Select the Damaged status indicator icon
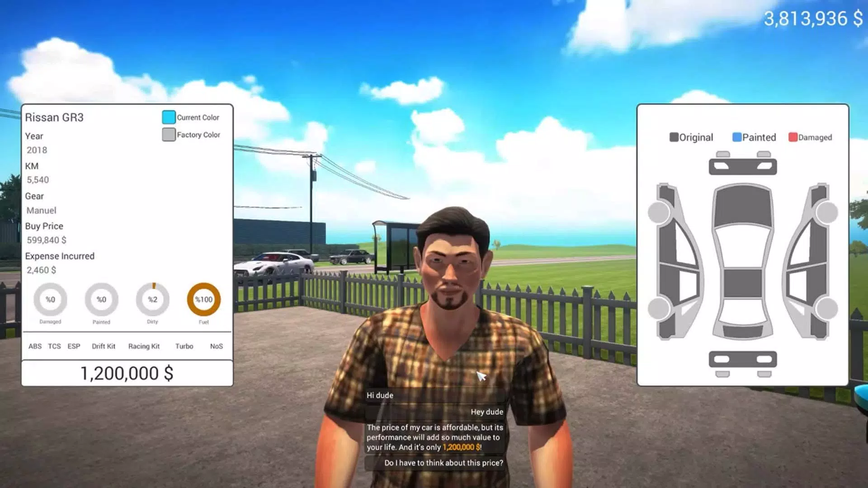The width and height of the screenshot is (868, 488). point(50,299)
